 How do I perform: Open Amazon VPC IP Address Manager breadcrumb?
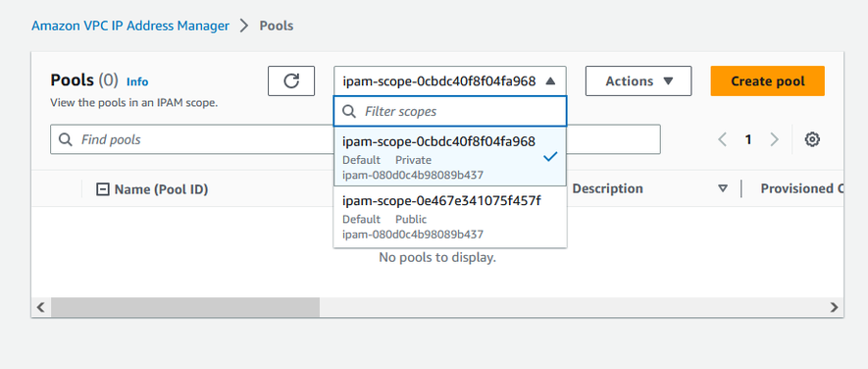(x=130, y=26)
